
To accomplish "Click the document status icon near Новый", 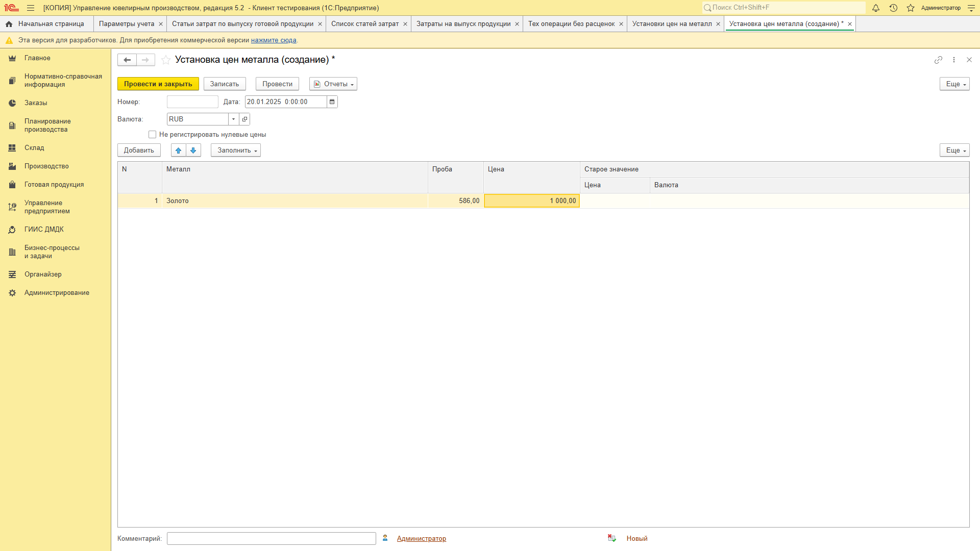I will tap(612, 538).
